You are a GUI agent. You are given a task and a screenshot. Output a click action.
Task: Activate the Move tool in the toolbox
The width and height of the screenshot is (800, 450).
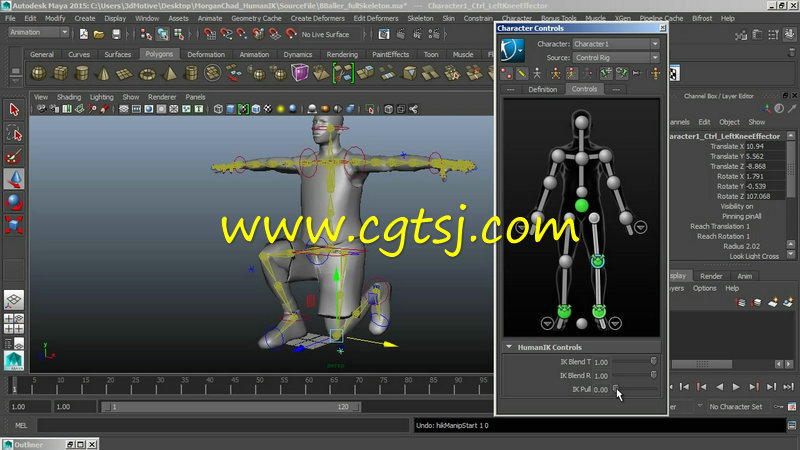coord(14,179)
